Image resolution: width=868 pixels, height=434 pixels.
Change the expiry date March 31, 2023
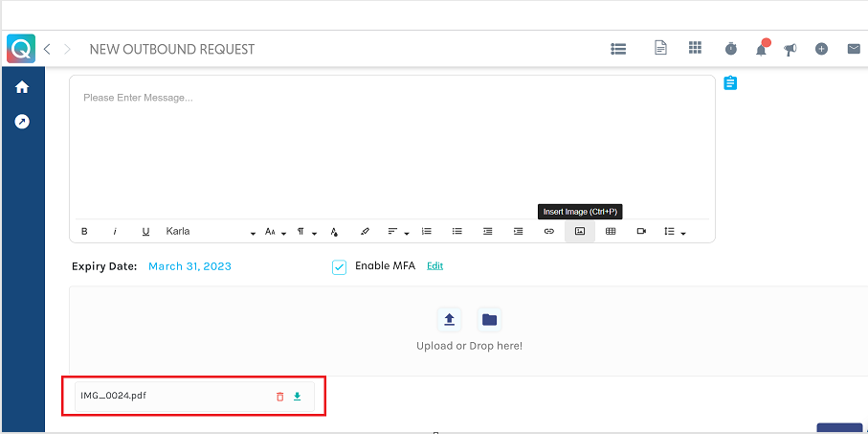pos(189,266)
